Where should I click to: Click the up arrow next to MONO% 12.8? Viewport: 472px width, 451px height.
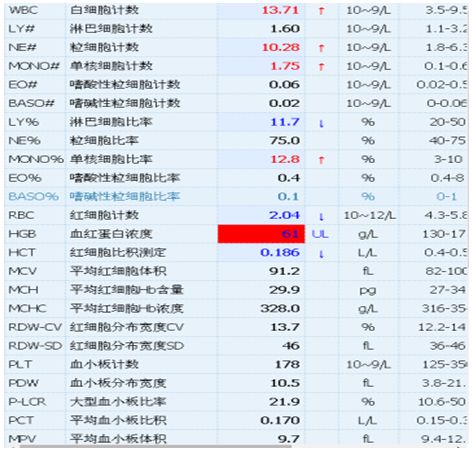click(x=321, y=160)
